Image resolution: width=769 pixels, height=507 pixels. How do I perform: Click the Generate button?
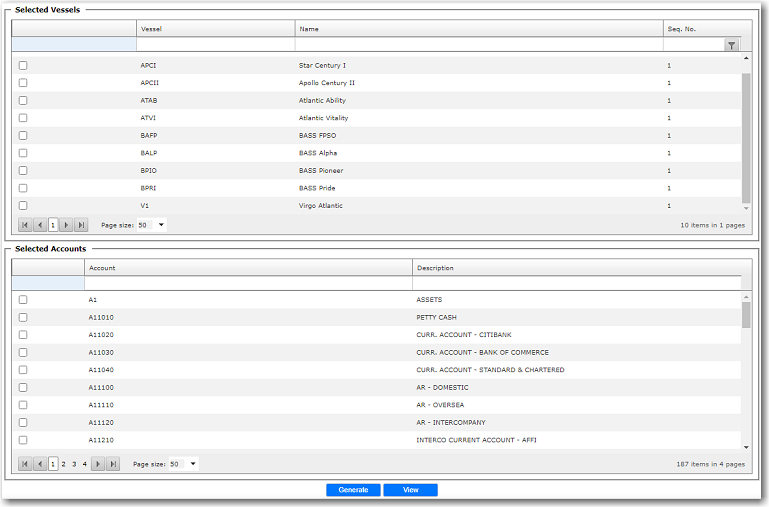coord(353,490)
